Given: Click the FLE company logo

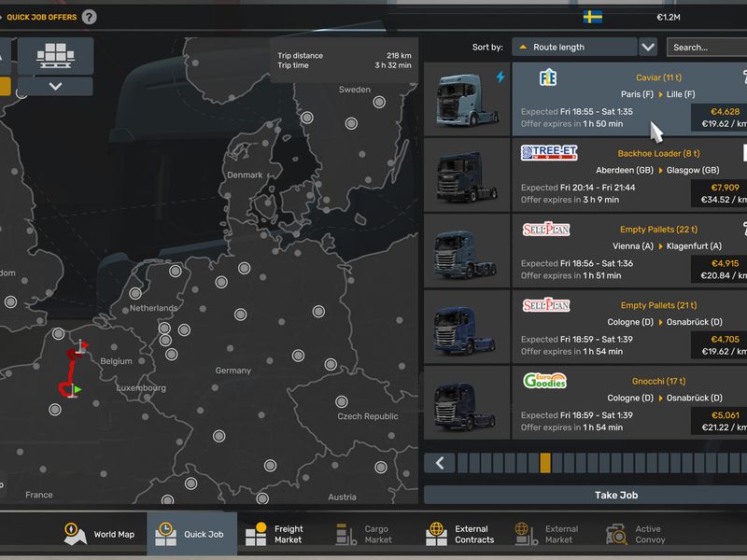Looking at the screenshot, I should pyautogui.click(x=548, y=77).
